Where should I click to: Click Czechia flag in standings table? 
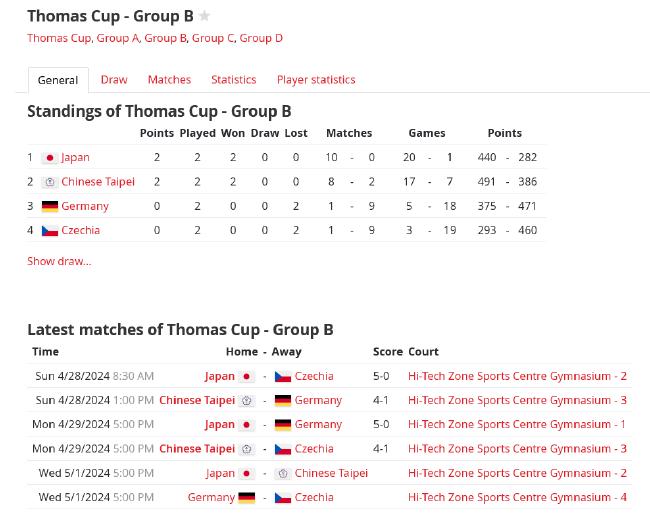coord(50,230)
